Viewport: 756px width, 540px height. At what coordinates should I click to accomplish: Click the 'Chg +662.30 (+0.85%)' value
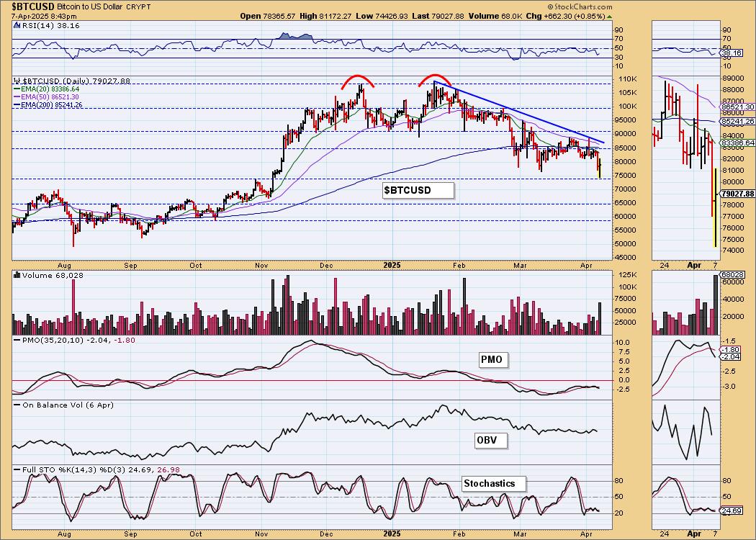click(565, 16)
